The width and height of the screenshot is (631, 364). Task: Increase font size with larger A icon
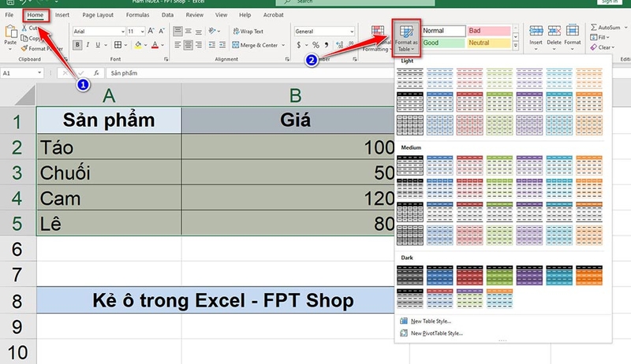[151, 31]
